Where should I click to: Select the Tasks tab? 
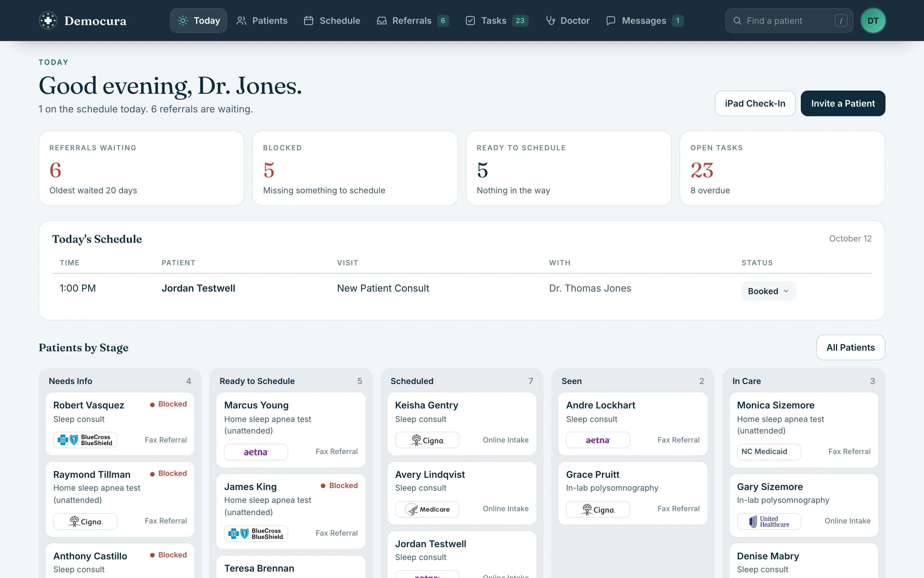tap(497, 21)
